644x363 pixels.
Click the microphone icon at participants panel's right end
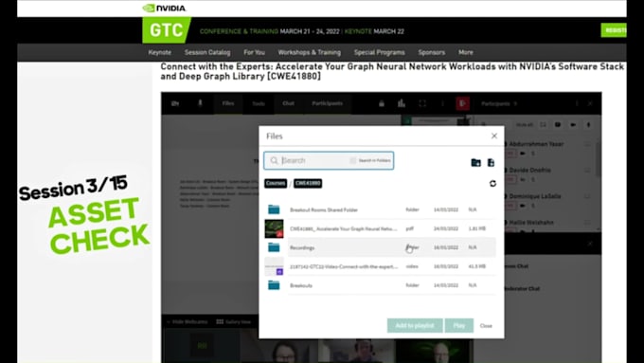588,124
